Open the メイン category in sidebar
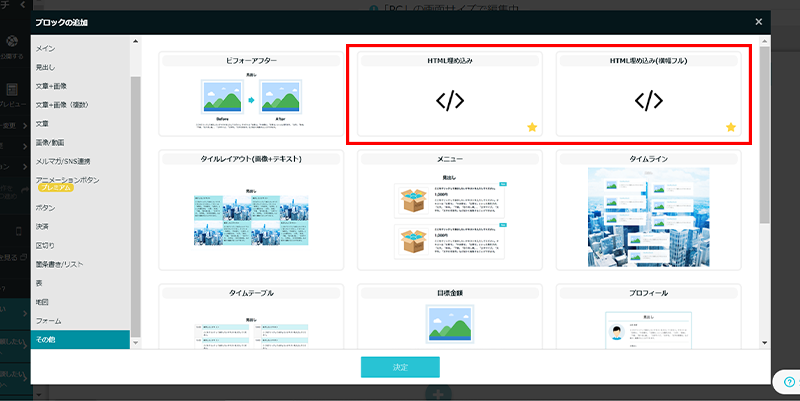Image resolution: width=800 pixels, height=401 pixels. click(x=46, y=46)
